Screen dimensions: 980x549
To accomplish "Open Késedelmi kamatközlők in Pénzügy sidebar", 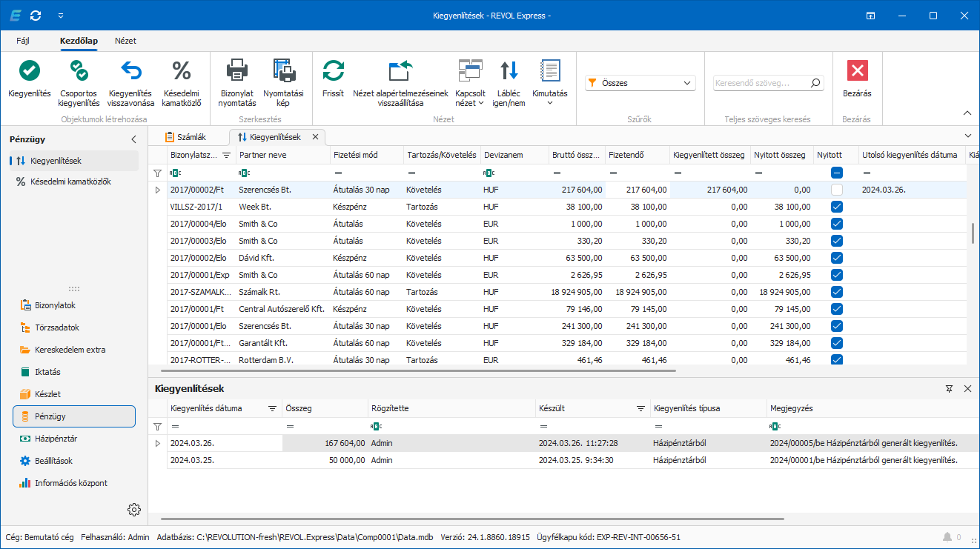I will pos(70,182).
